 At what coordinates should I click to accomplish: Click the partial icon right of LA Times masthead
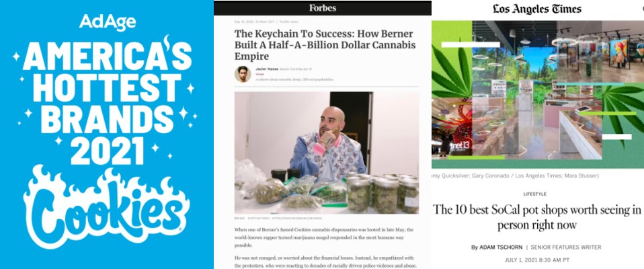tap(643, 9)
